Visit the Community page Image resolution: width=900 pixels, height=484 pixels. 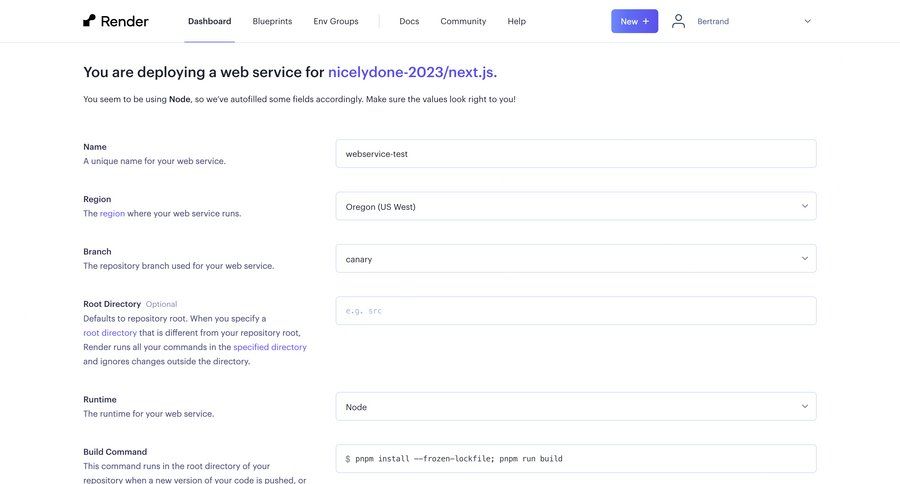(463, 21)
